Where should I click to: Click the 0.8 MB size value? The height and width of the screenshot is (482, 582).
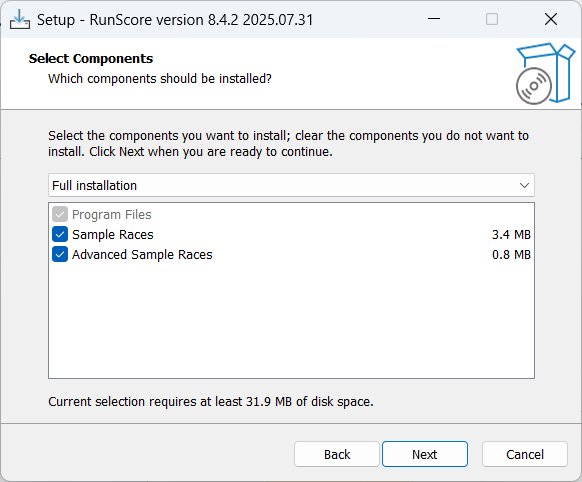pyautogui.click(x=511, y=255)
